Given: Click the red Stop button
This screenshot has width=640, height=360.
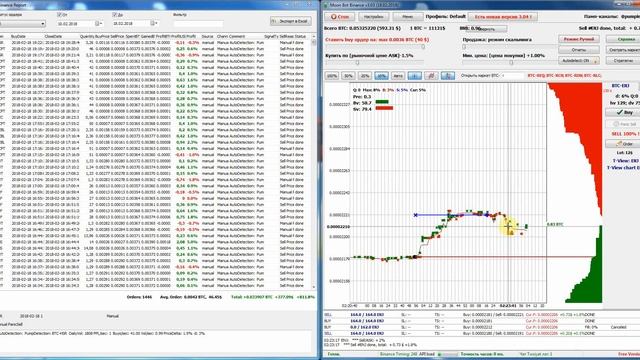Looking at the screenshot, I should pos(340,17).
